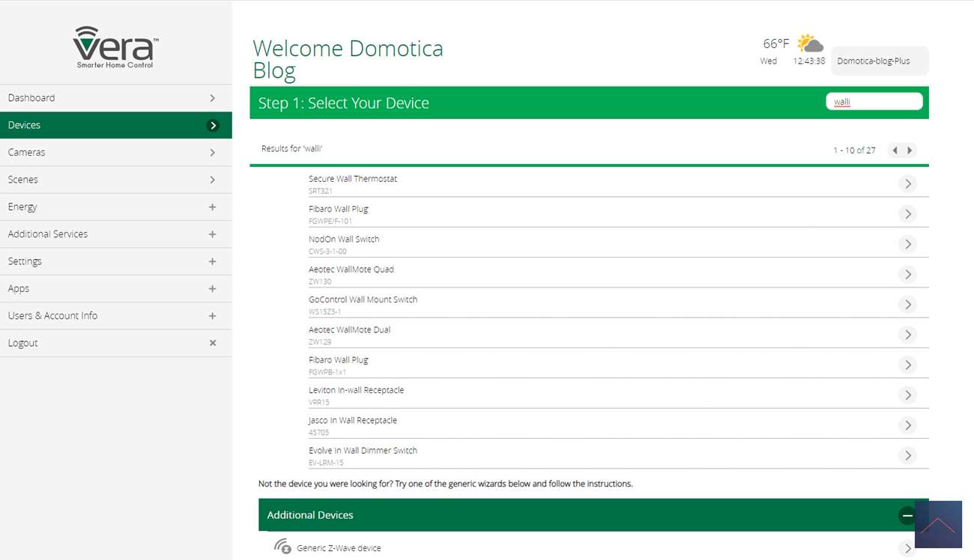Click the Domotica-blog-Plus controller button

tap(880, 61)
